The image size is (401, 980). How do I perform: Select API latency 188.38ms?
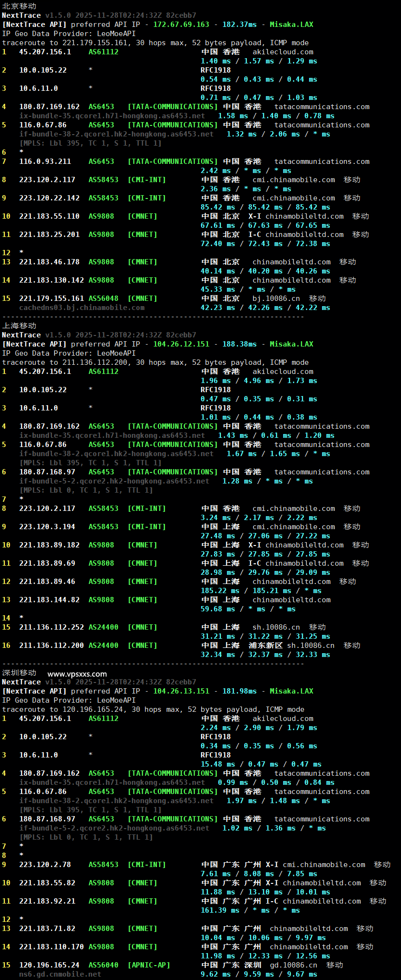(239, 344)
